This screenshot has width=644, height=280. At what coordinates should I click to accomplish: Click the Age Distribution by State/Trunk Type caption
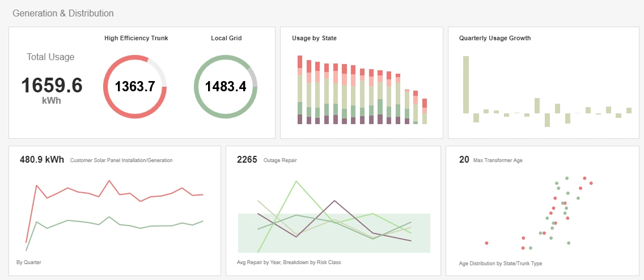tap(501, 264)
